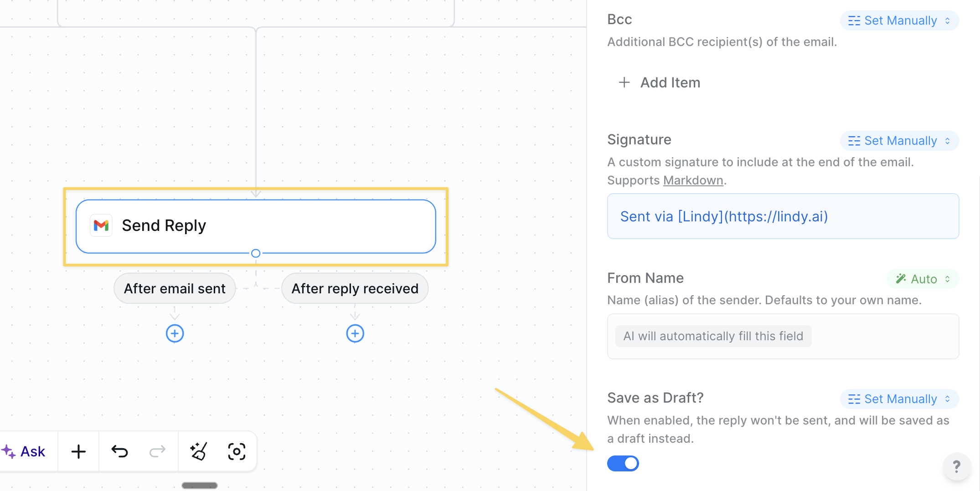Tidy up the canvas with the broom icon
This screenshot has height=491, width=980.
pos(198,451)
